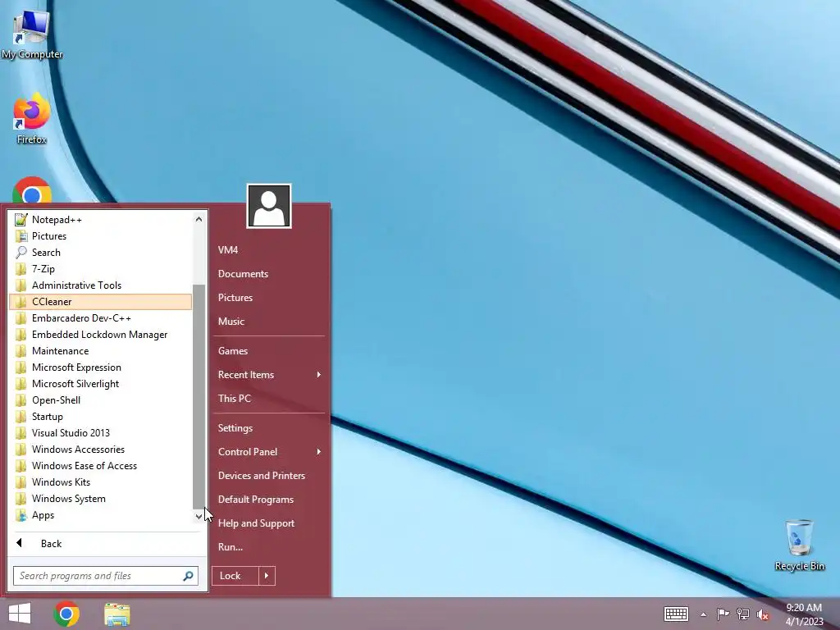Expand the Windows Kits folder

coord(101,482)
